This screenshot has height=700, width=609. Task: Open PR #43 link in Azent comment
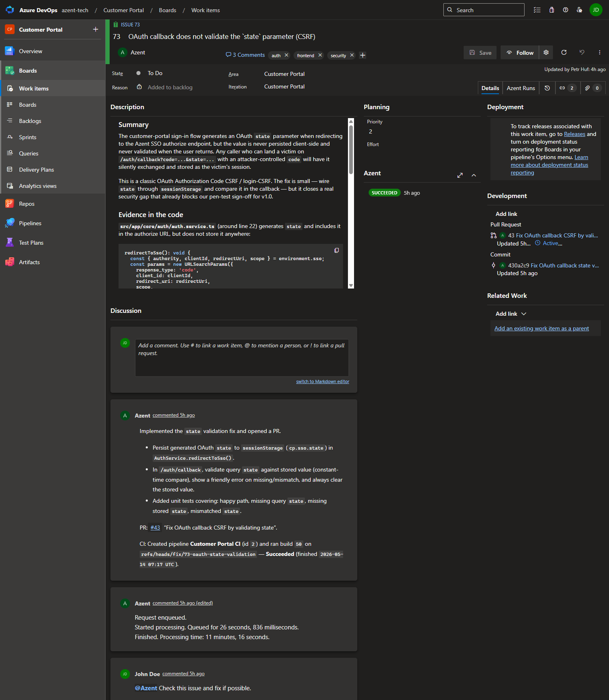point(155,528)
